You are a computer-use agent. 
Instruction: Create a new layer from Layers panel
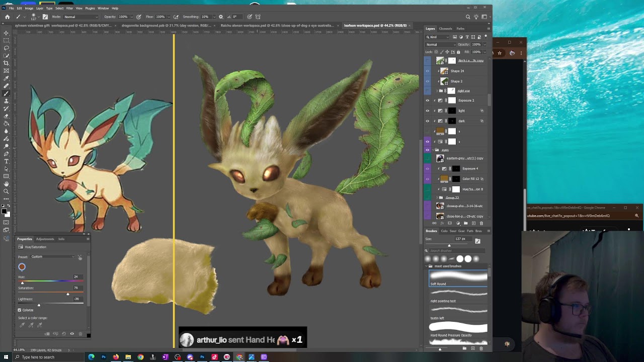473,223
